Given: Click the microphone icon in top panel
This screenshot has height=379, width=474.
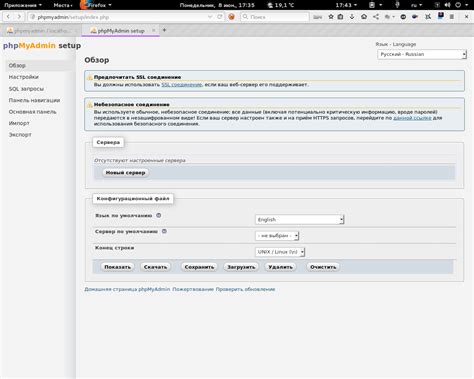Looking at the screenshot, I should point(397,5).
